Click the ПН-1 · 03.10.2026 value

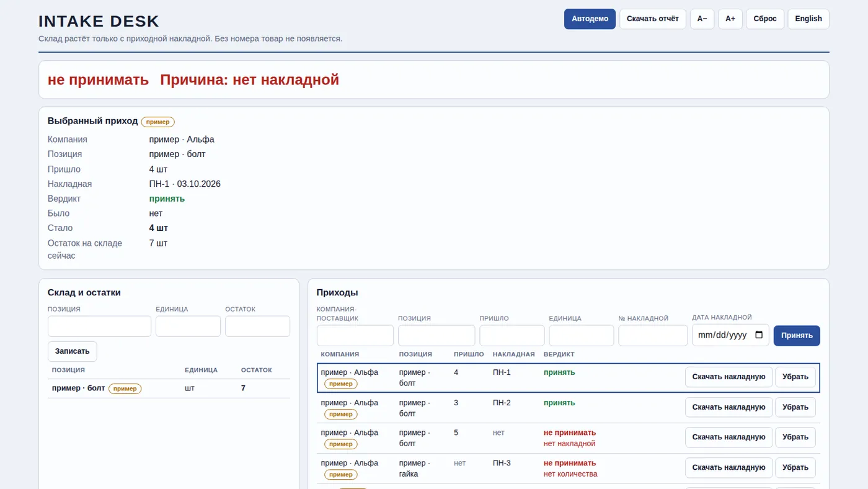pos(185,184)
